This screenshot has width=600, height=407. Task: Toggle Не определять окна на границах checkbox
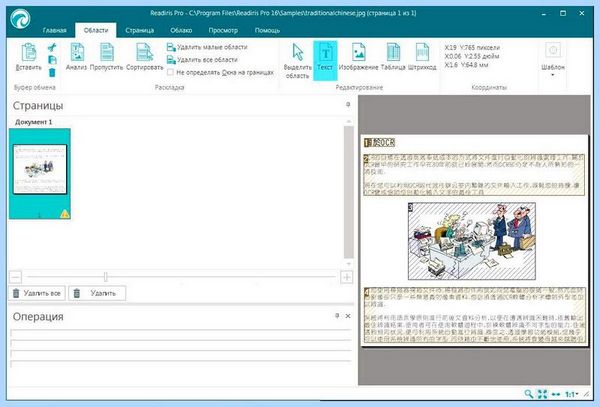(171, 72)
